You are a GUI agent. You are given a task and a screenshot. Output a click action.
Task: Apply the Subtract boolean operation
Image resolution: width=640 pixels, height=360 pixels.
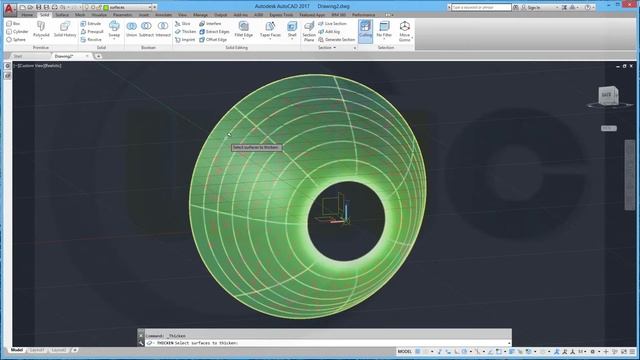[146, 30]
